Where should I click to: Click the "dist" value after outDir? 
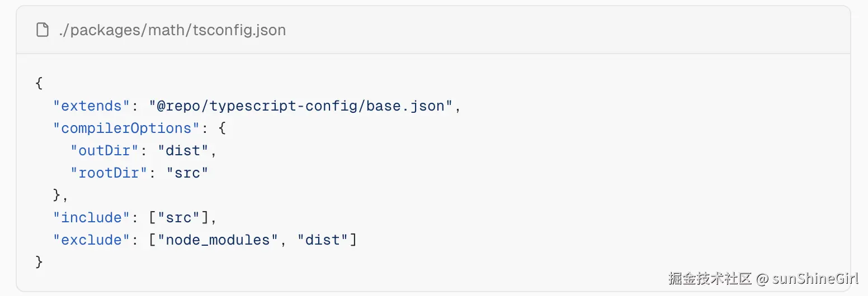point(184,151)
